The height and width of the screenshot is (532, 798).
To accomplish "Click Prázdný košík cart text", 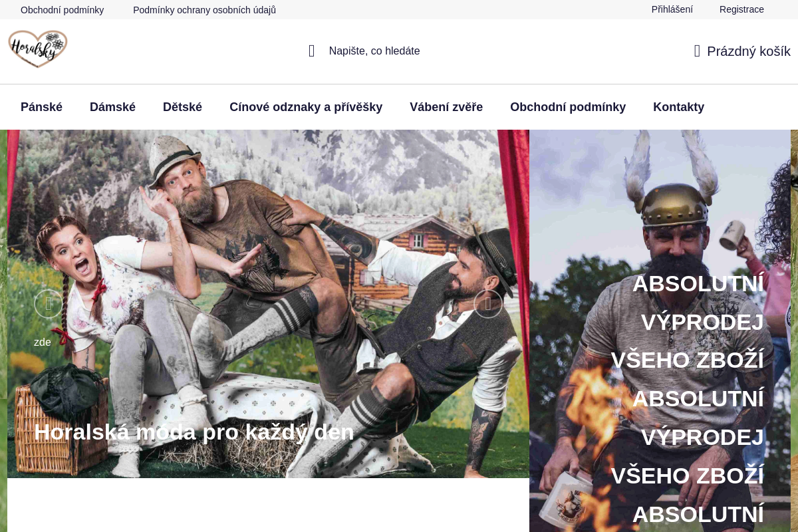I will (x=749, y=51).
